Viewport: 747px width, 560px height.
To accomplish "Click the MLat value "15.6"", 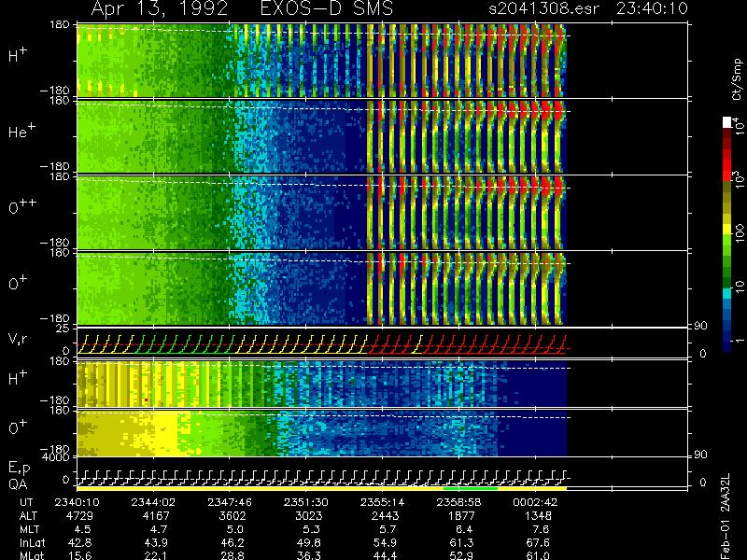I will click(x=80, y=555).
